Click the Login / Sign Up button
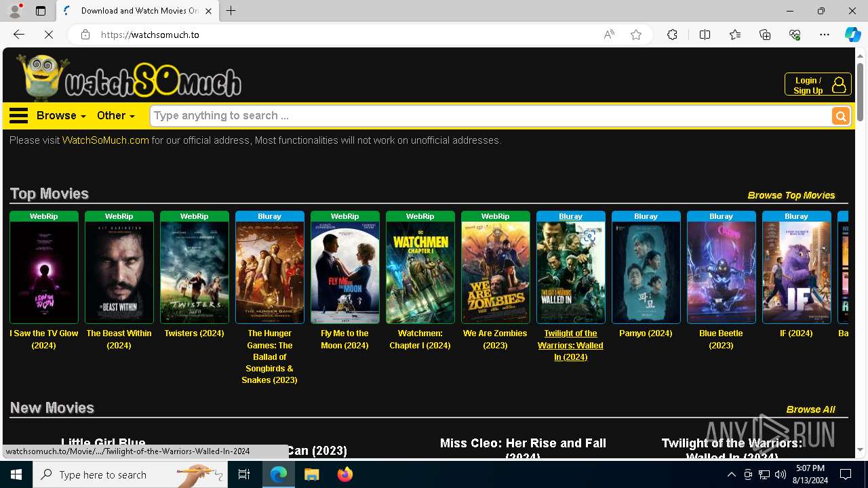This screenshot has width=868, height=488. pyautogui.click(x=817, y=85)
